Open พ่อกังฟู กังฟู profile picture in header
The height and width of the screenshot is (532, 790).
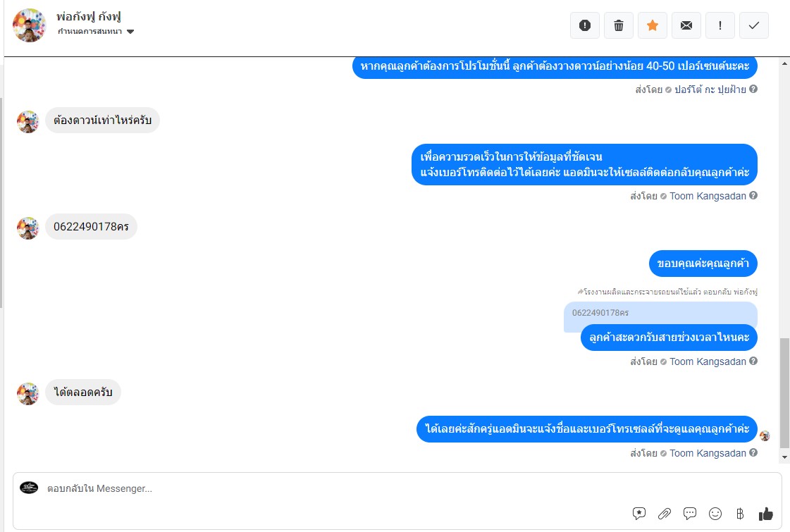pyautogui.click(x=29, y=25)
